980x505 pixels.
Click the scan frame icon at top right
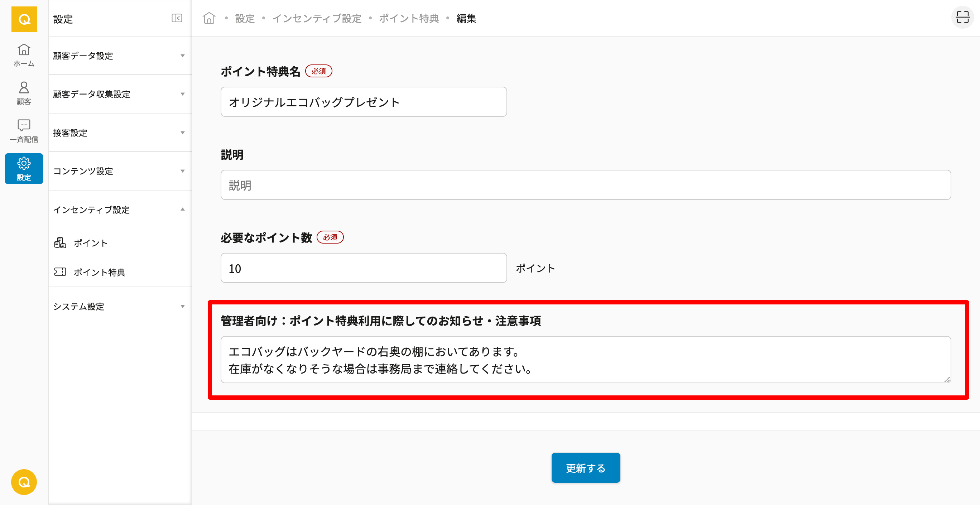(962, 18)
